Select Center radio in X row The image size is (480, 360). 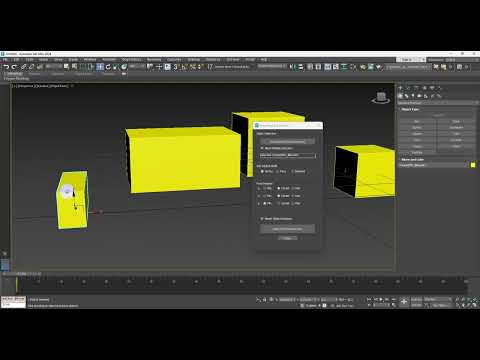click(x=279, y=188)
